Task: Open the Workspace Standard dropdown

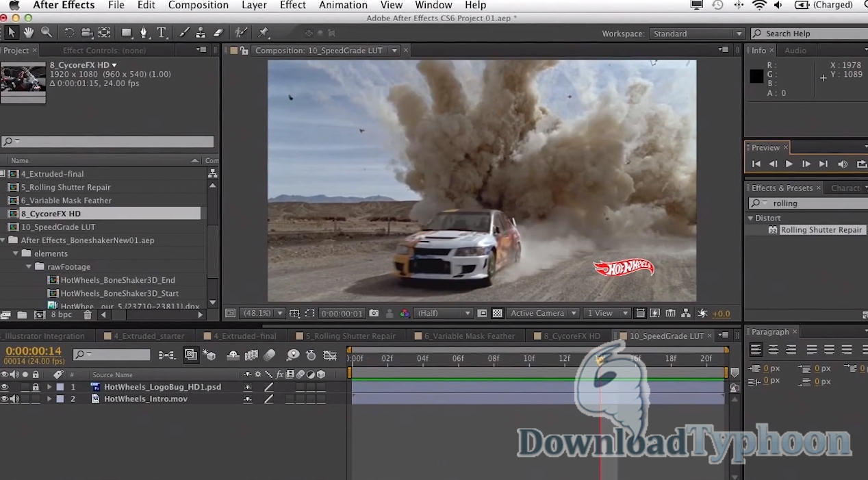Action: tap(697, 34)
